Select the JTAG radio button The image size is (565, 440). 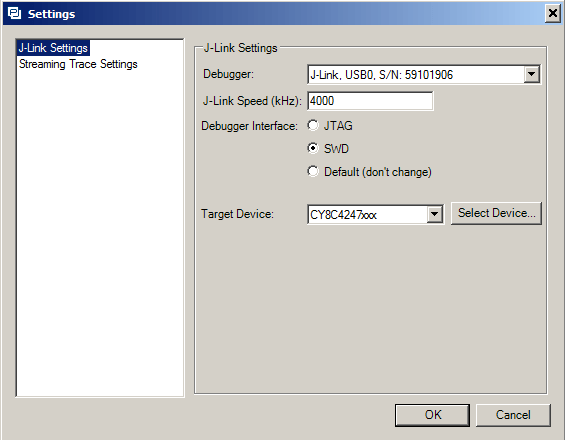coord(313,125)
